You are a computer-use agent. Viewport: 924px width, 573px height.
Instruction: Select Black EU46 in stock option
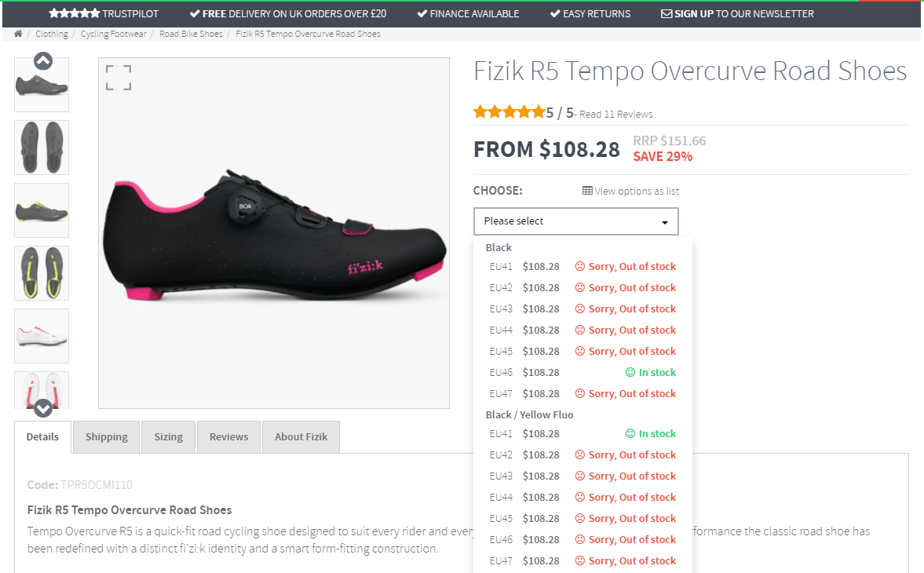(583, 372)
